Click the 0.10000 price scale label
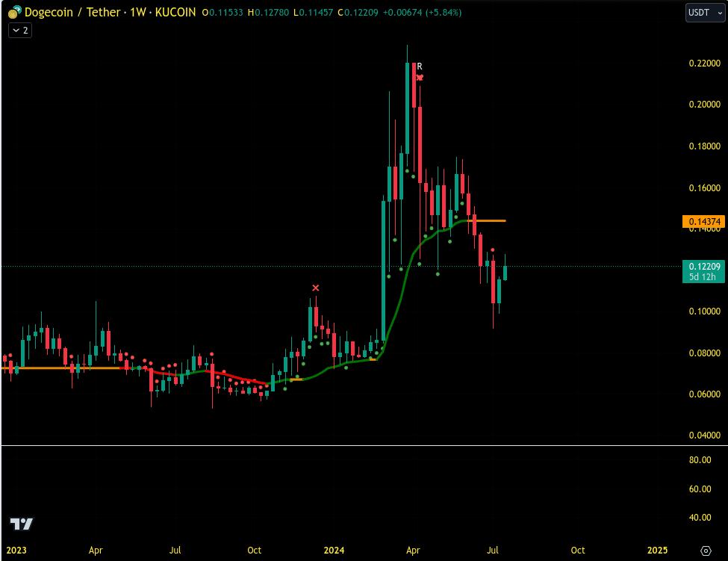The image size is (728, 561). coord(705,312)
